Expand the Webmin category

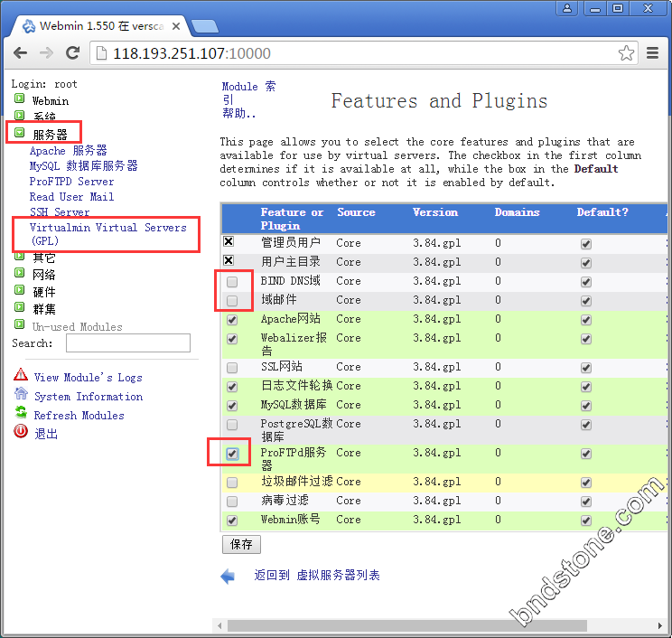[19, 99]
